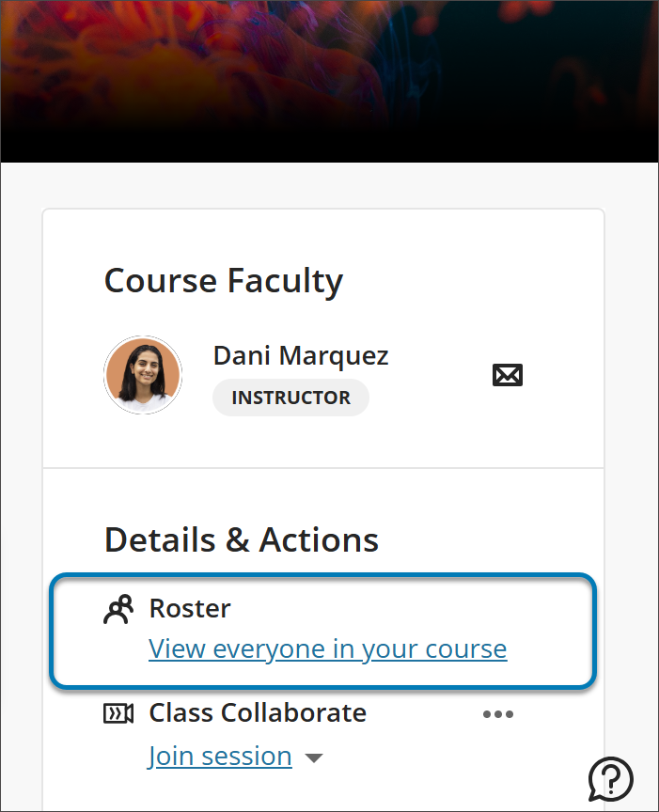Image resolution: width=659 pixels, height=812 pixels.
Task: Expand the Join session dropdown arrow
Action: tap(314, 757)
